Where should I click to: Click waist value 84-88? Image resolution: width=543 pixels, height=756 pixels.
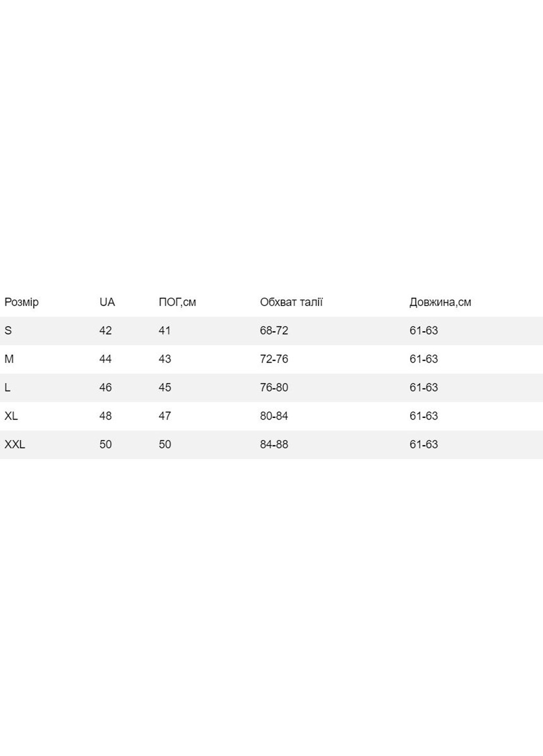click(274, 444)
